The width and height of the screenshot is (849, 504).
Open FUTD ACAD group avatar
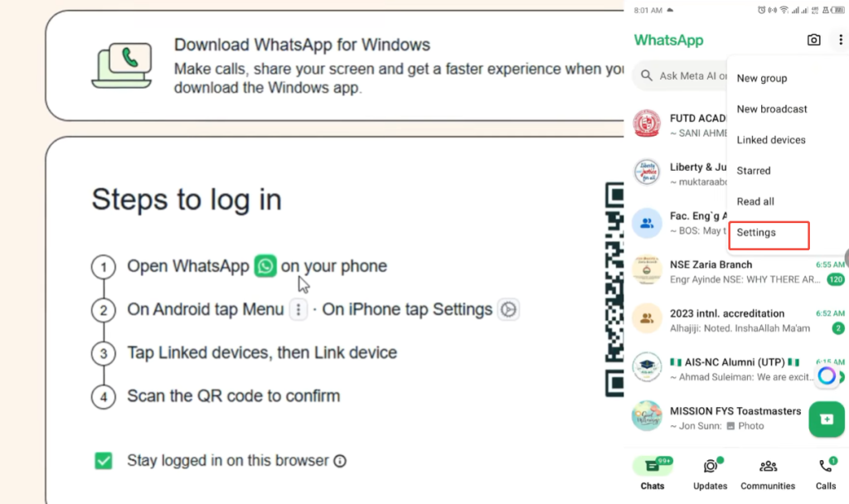coord(647,124)
